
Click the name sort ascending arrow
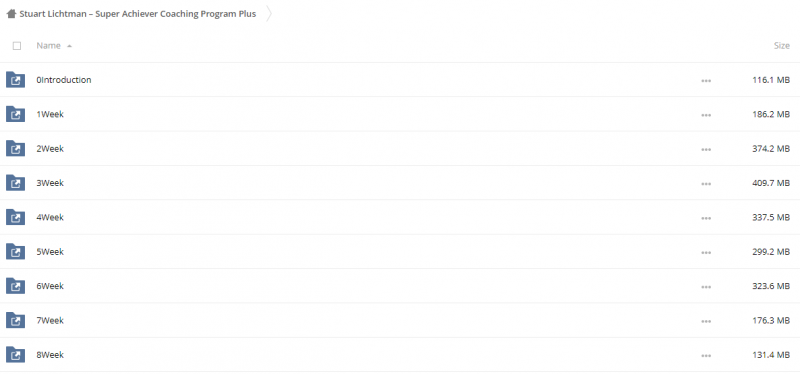click(69, 46)
